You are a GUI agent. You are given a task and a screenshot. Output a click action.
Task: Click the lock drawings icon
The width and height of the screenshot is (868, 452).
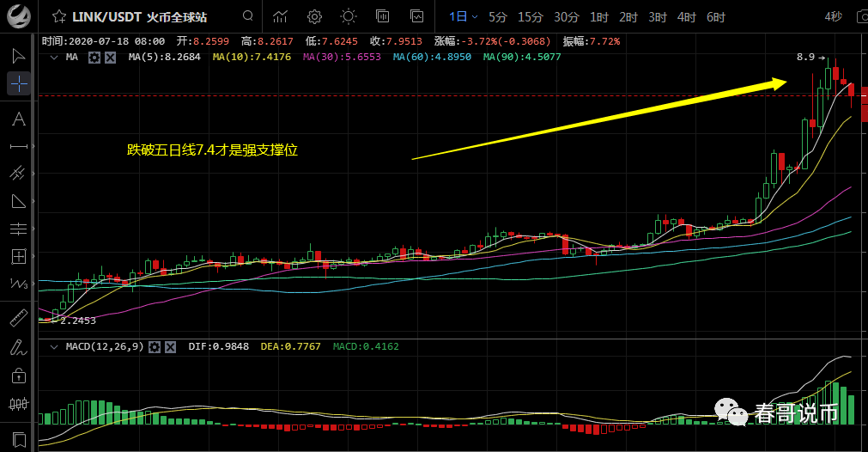[x=18, y=376]
